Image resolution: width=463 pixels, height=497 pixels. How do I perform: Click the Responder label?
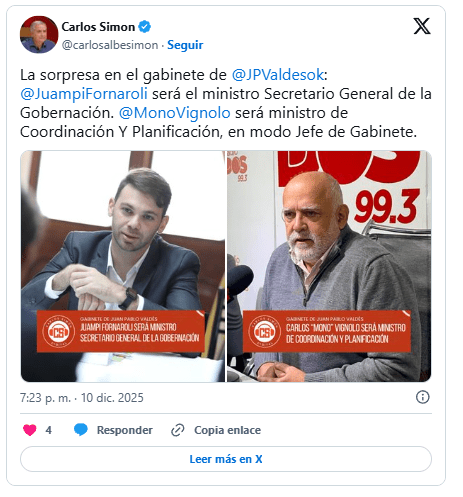point(125,430)
